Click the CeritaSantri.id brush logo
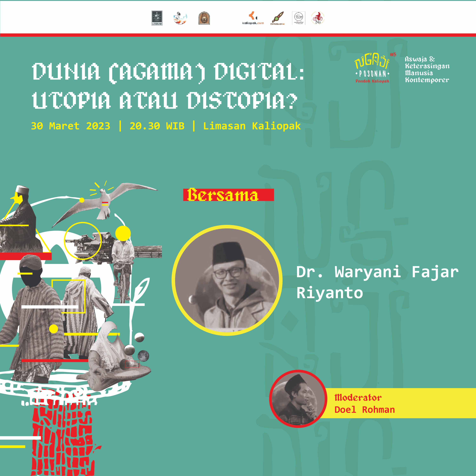This screenshot has height=476, width=476. [x=277, y=18]
